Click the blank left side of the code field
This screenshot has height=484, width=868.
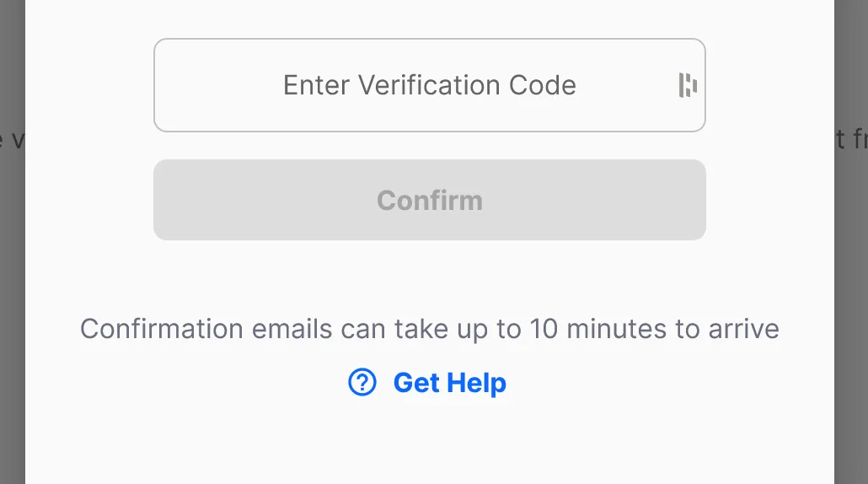click(x=218, y=85)
